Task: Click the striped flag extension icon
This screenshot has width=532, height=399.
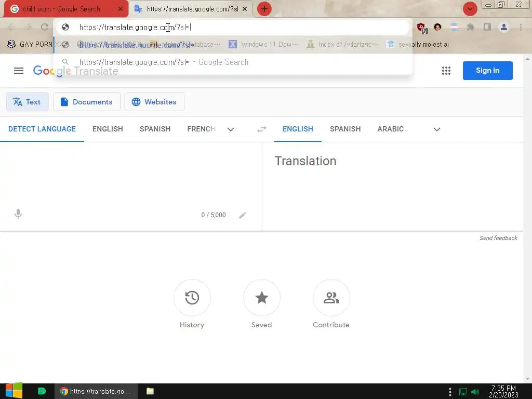Action: (454, 27)
